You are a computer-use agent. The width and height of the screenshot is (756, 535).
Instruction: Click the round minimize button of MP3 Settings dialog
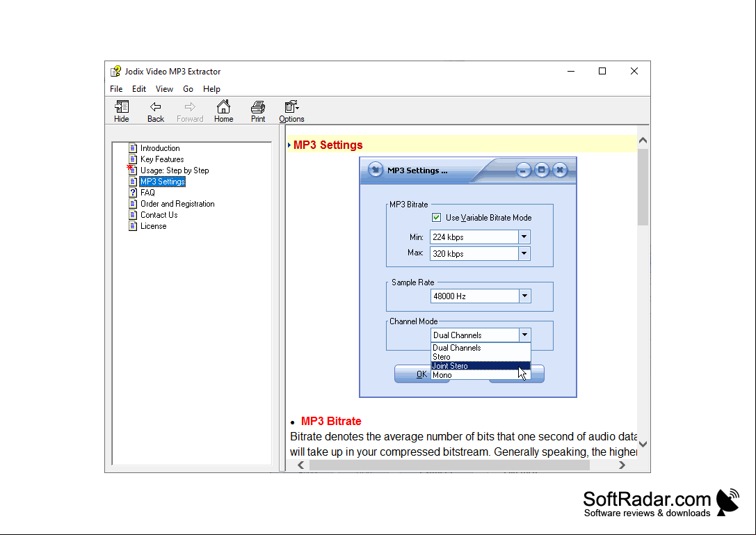523,170
